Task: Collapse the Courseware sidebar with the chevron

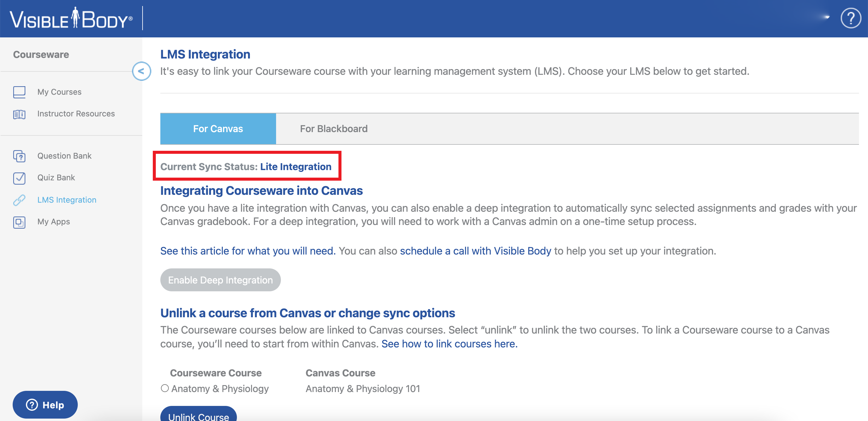Action: pos(141,71)
